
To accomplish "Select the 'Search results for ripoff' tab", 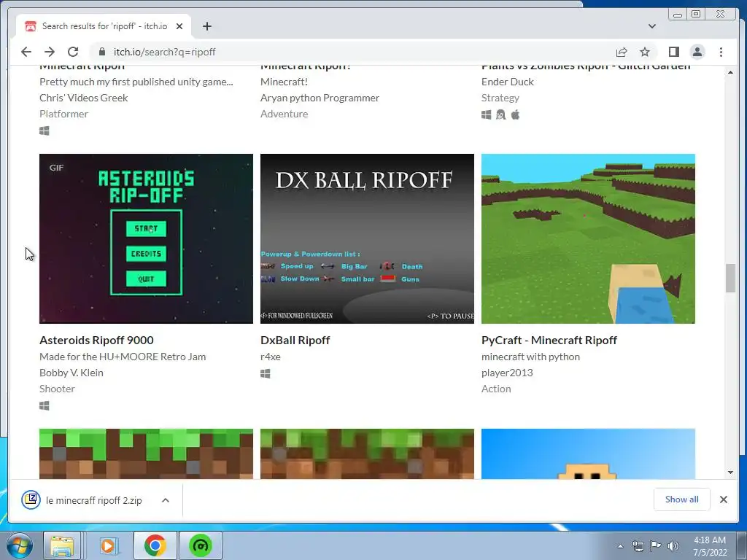I will [104, 26].
